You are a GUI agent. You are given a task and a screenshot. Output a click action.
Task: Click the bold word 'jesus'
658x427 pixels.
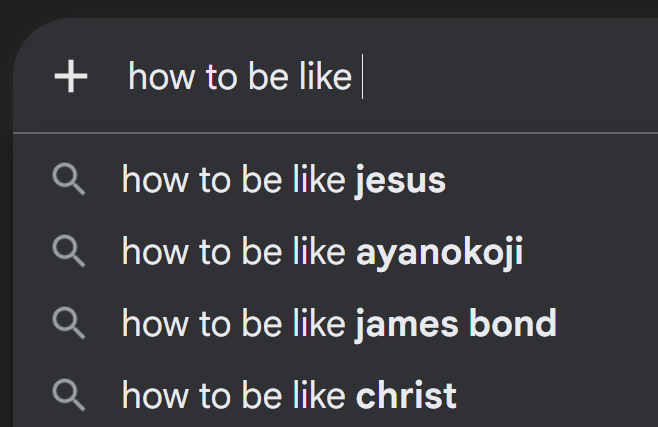click(x=400, y=181)
